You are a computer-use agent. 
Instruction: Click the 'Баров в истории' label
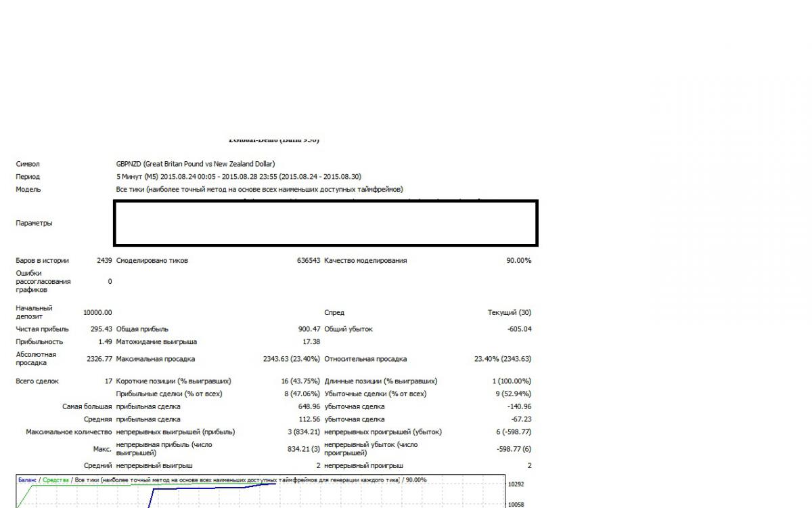[x=42, y=261]
